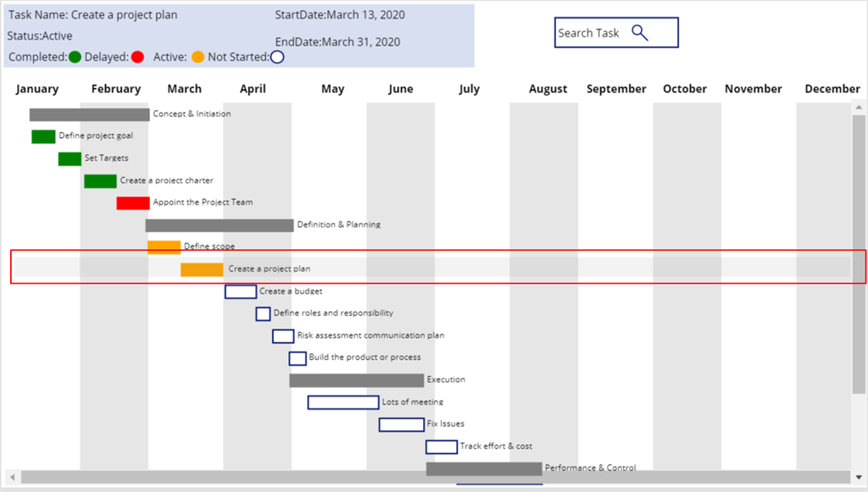
Task: Click the December month header
Action: click(832, 89)
